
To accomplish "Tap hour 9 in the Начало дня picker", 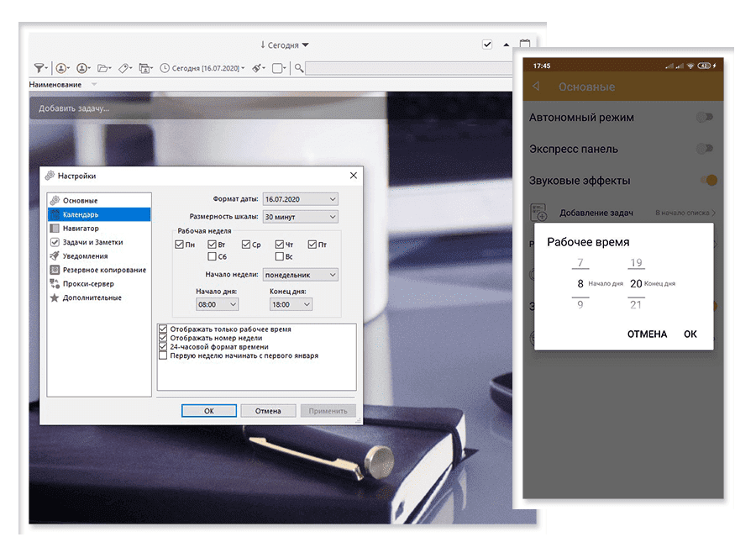I will click(580, 304).
